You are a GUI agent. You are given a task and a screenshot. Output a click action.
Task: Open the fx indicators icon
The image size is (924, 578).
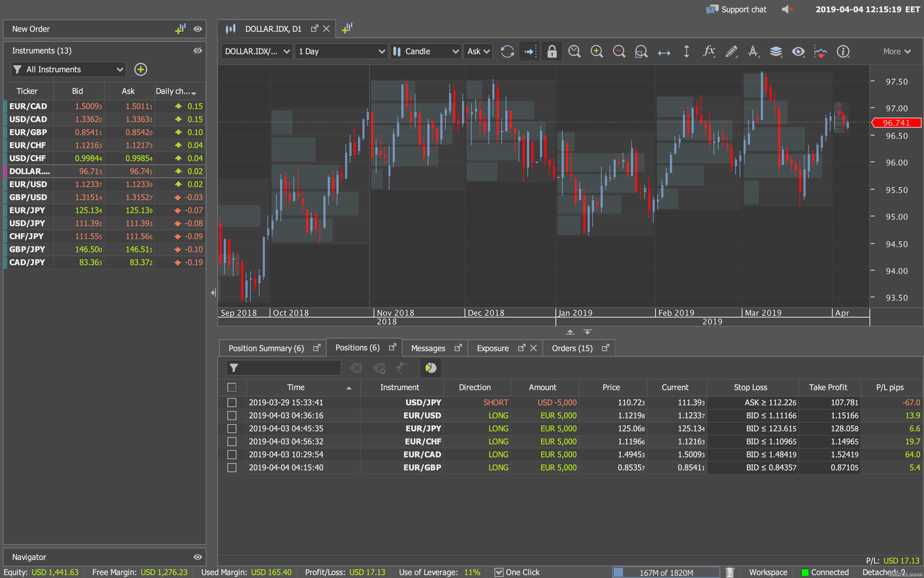pyautogui.click(x=709, y=51)
